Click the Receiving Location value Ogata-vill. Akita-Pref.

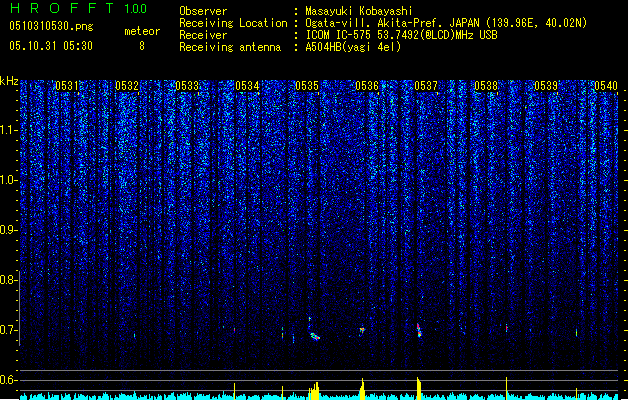click(x=375, y=23)
